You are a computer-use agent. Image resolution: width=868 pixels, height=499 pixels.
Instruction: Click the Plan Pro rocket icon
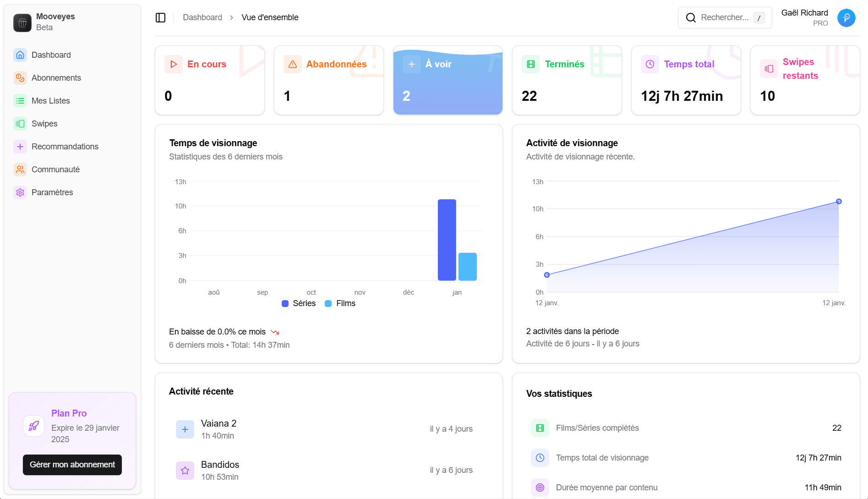pos(34,426)
